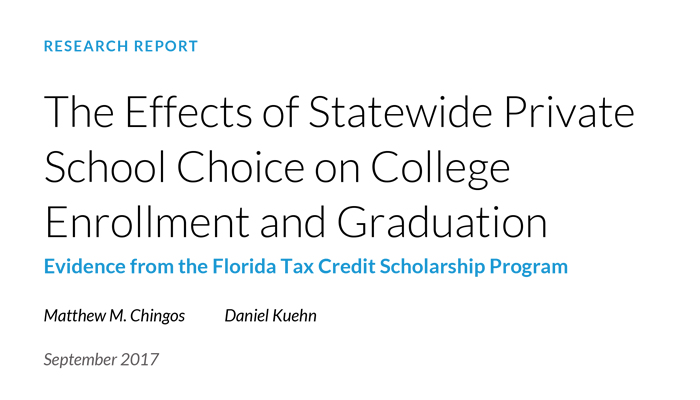
Task: Click the year 2017 in the date
Action: (x=140, y=359)
